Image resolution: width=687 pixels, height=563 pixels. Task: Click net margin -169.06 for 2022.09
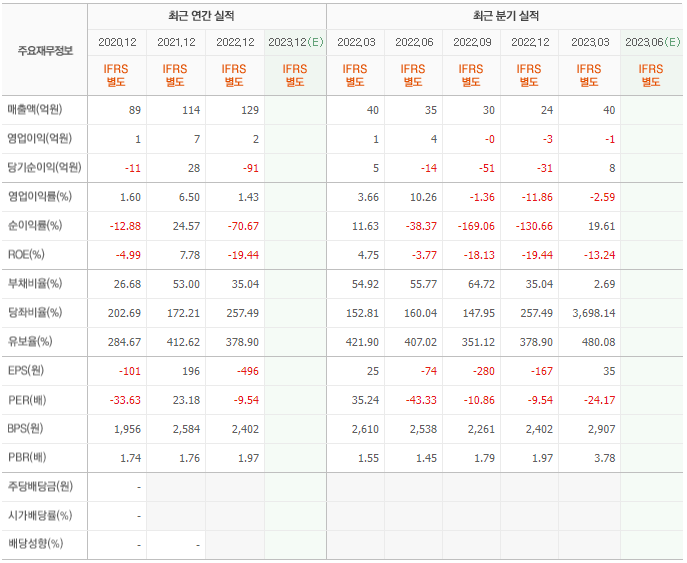(x=476, y=226)
